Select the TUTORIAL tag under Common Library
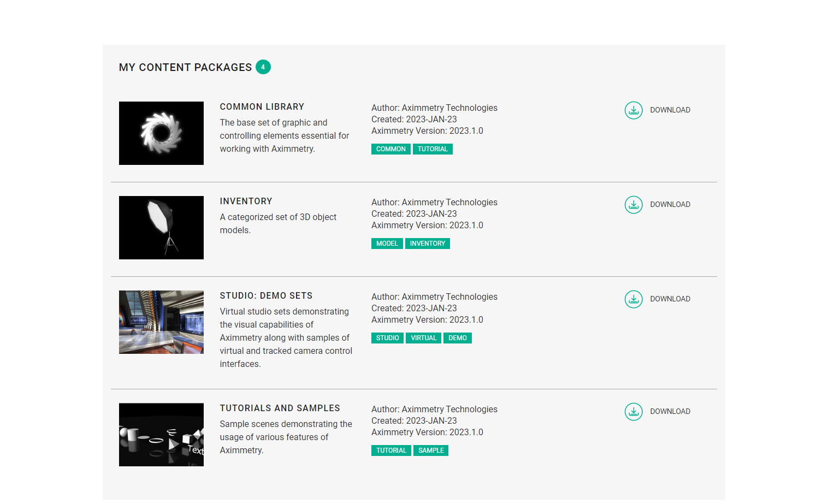 433,149
